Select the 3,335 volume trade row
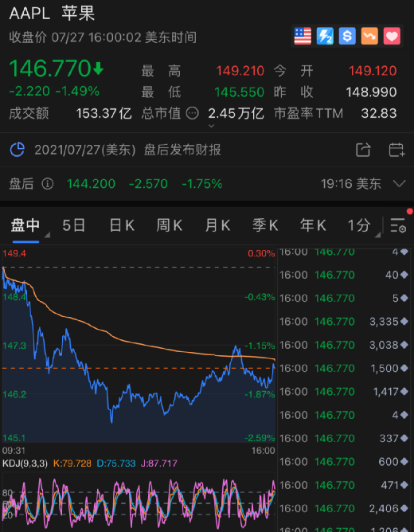 344,322
